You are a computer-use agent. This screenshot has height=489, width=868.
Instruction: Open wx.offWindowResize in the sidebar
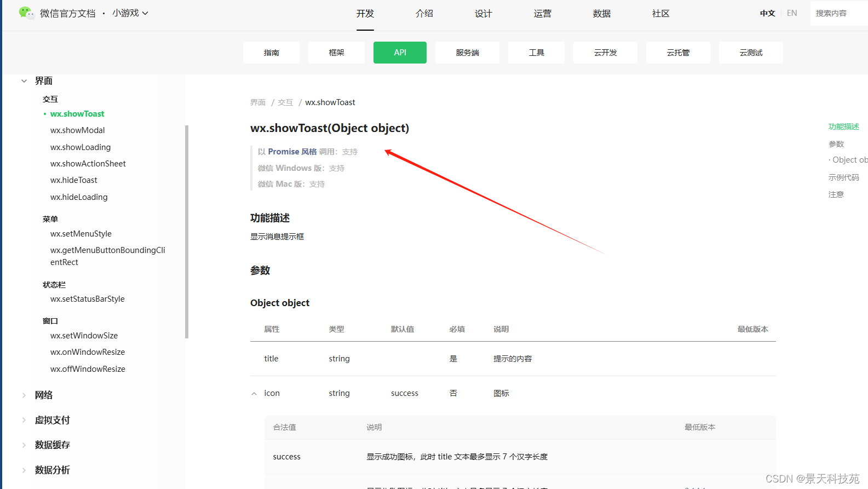[x=88, y=369]
